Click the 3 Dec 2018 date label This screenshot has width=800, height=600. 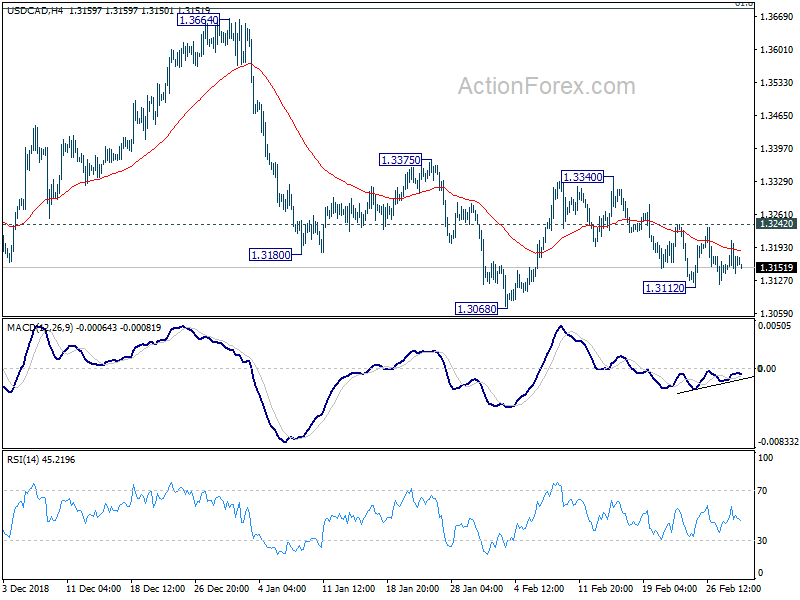[x=26, y=588]
